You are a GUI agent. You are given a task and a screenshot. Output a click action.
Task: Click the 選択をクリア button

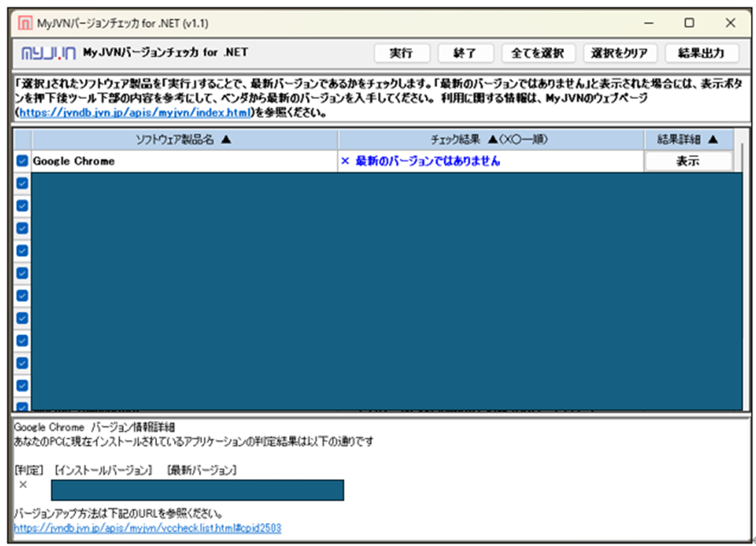(620, 53)
